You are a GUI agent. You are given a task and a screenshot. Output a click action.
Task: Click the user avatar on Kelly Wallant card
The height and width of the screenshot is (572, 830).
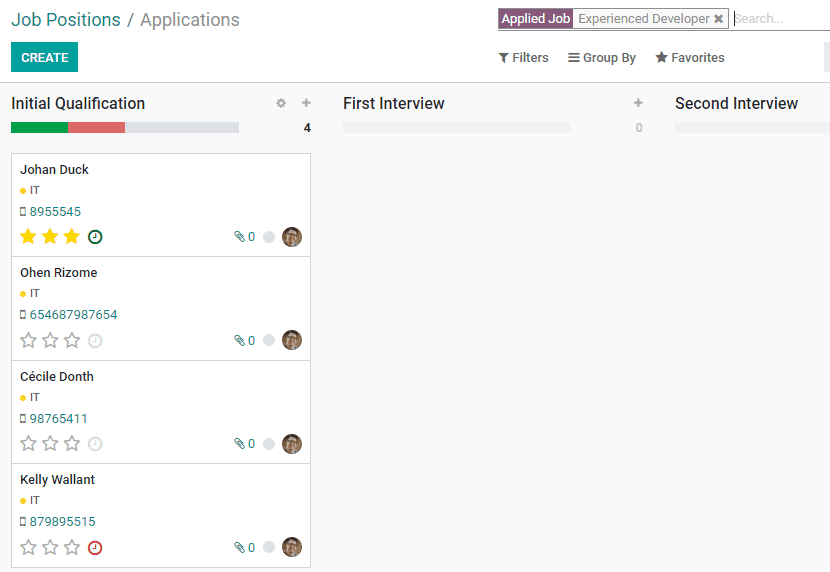pyautogui.click(x=292, y=547)
